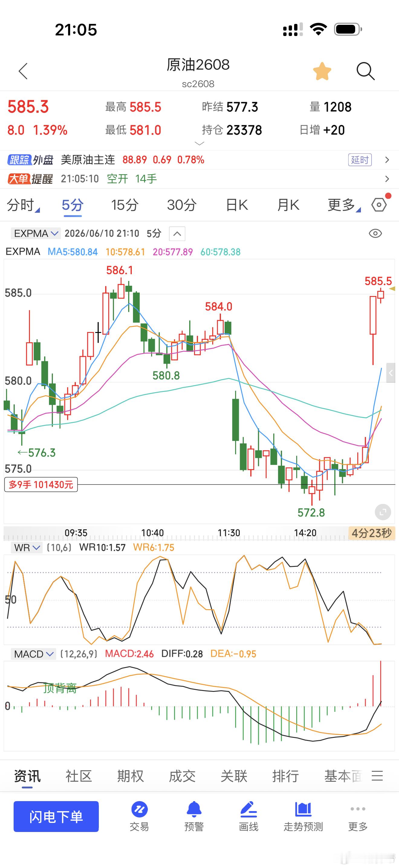
Task: Expand quote details with small down chevron
Action: click(x=199, y=143)
